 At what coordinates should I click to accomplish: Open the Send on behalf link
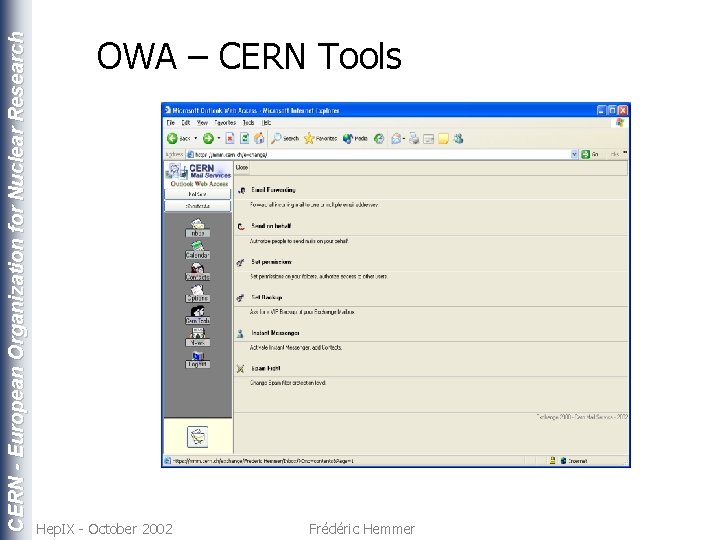click(x=271, y=225)
